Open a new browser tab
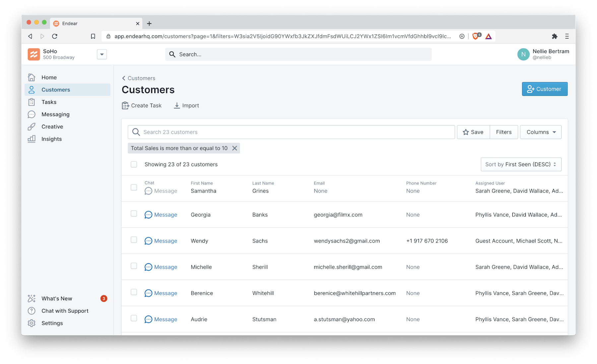 click(x=149, y=23)
